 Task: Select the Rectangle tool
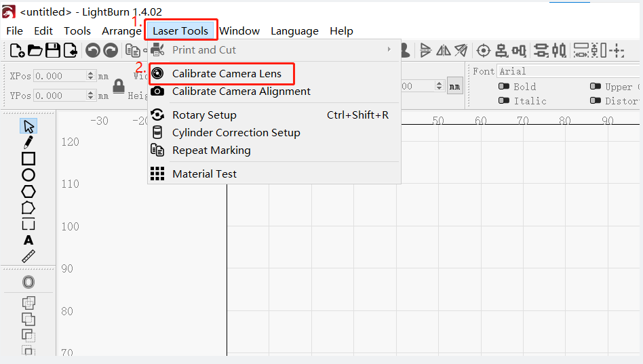tap(28, 159)
